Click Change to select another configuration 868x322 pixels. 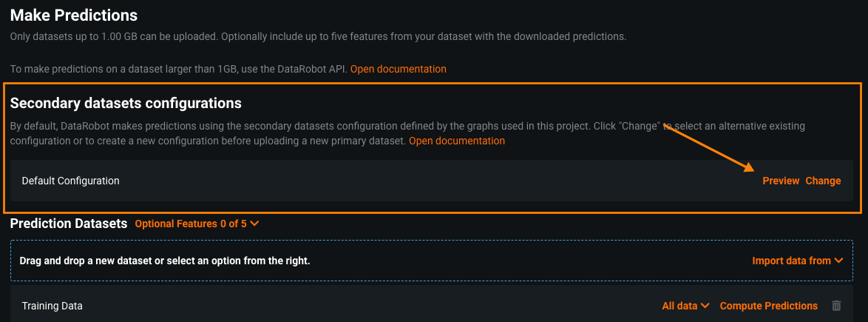[823, 181]
